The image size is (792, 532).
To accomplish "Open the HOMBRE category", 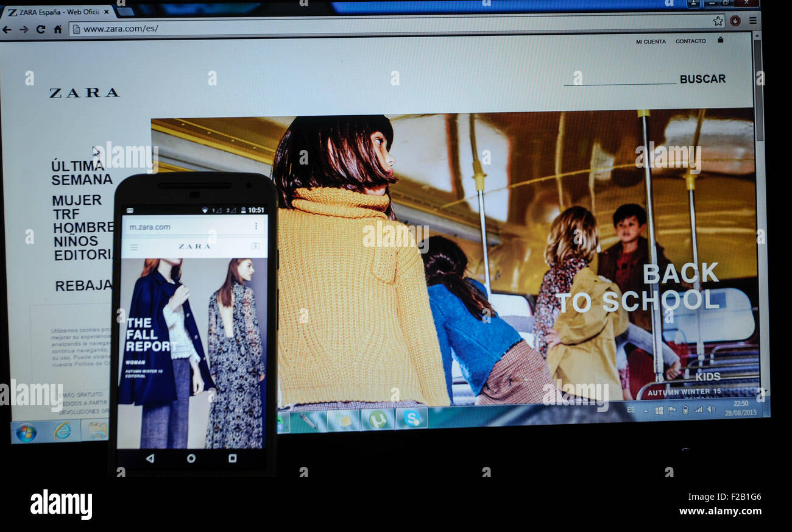I will pyautogui.click(x=83, y=228).
